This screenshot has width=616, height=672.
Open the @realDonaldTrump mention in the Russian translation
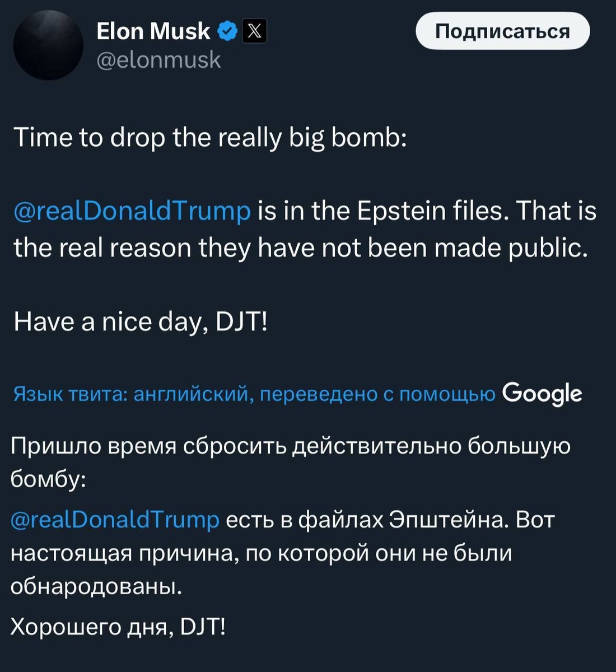point(114,520)
